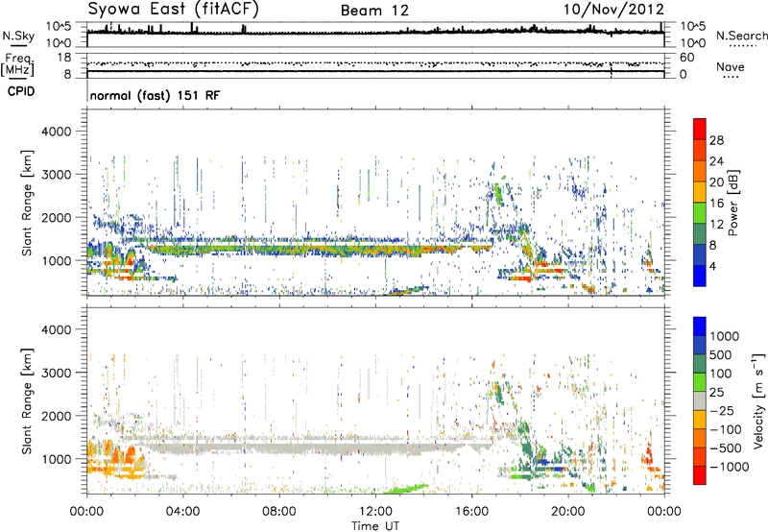
Task: Click the green near-range echo streak in the velocity panel
Action: 405,489
